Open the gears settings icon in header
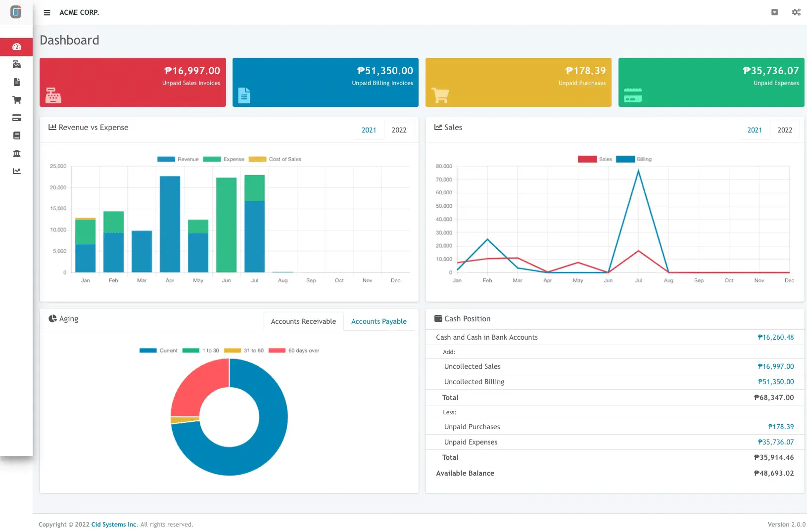The height and width of the screenshot is (532, 807). (x=796, y=12)
